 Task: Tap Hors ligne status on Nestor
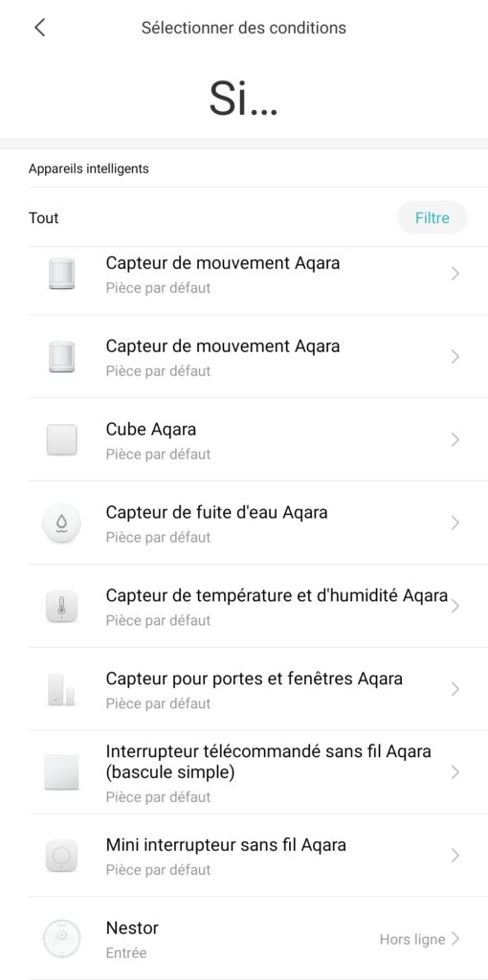coord(412,940)
